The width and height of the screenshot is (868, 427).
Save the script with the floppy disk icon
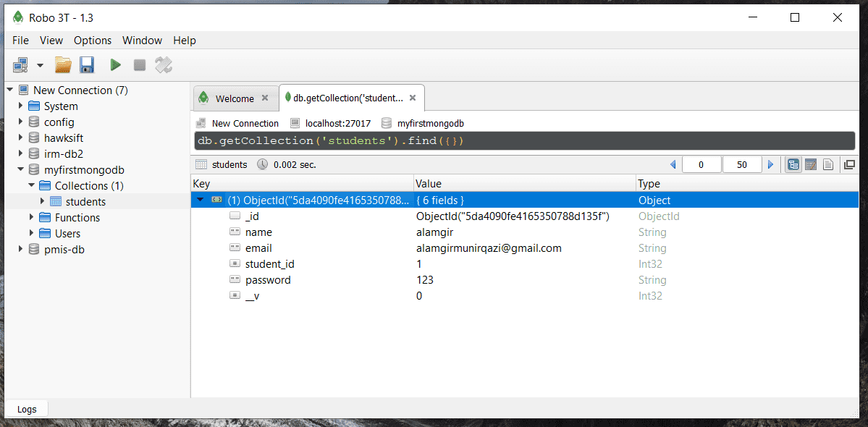(x=87, y=65)
